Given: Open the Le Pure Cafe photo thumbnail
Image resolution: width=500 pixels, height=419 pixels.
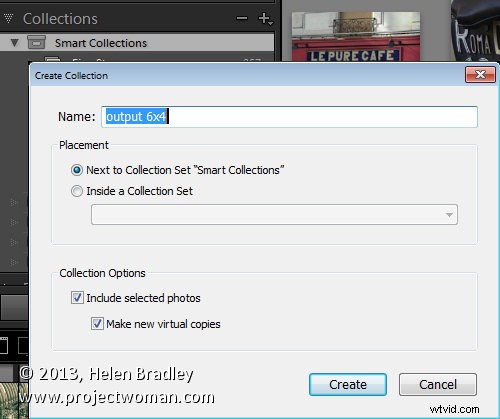Looking at the screenshot, I should point(356,37).
